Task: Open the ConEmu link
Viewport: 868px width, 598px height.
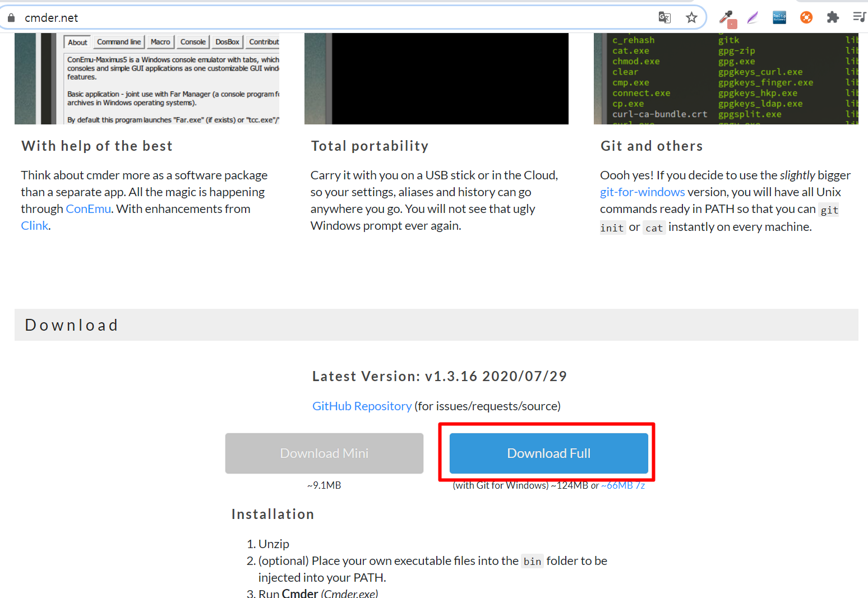Action: [89, 208]
